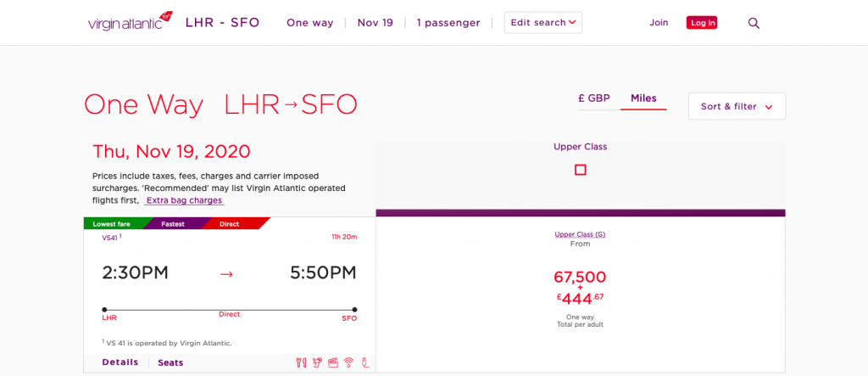
Task: Open the search magnifier icon
Action: [754, 23]
